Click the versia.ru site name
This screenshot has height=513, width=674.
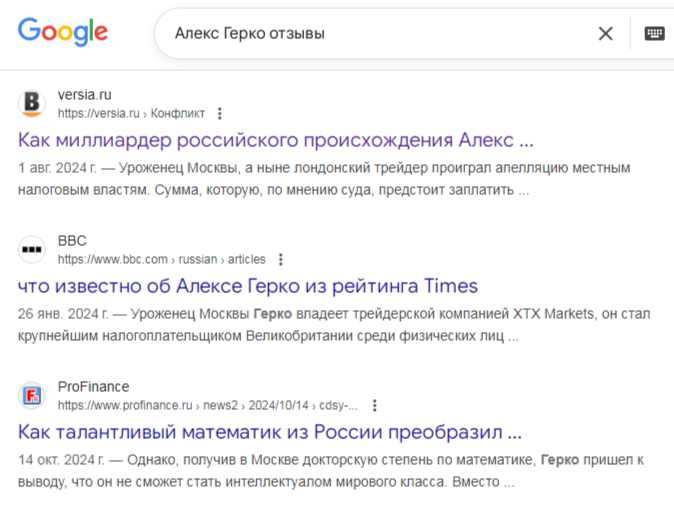(x=85, y=95)
